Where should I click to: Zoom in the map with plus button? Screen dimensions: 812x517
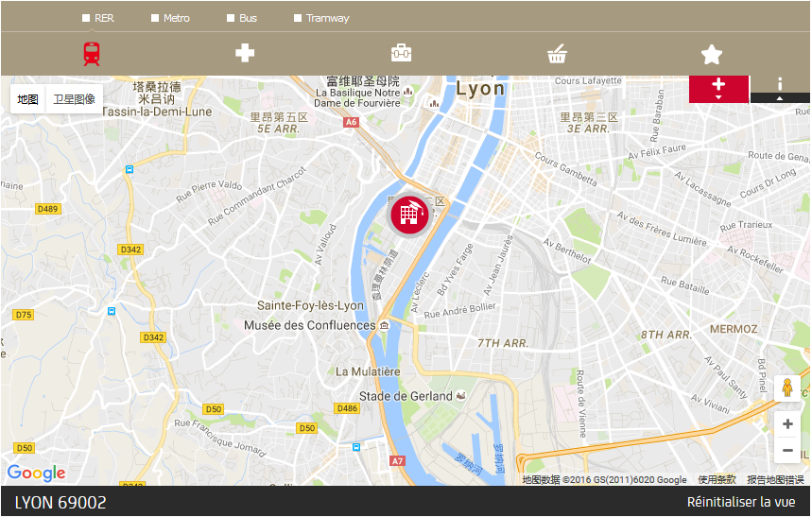pos(787,424)
